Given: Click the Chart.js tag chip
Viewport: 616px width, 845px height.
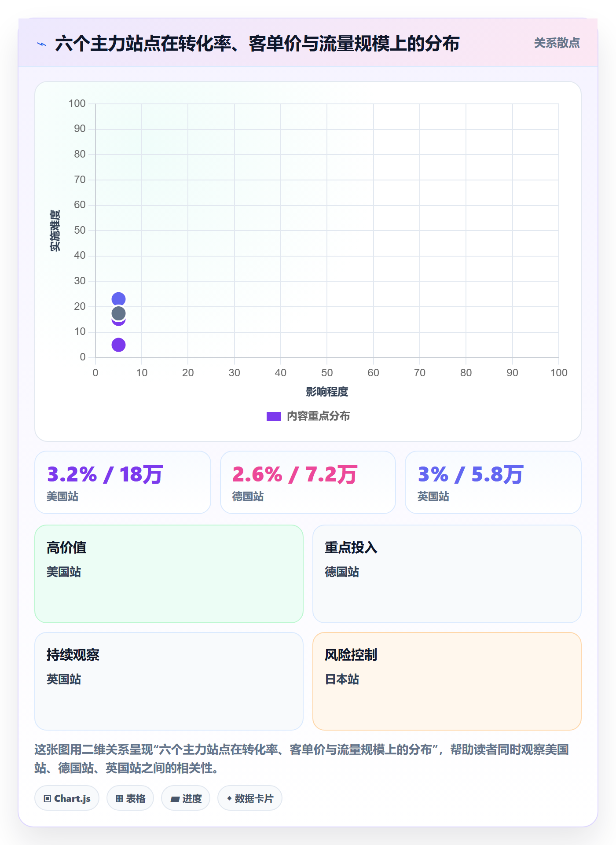Looking at the screenshot, I should tap(67, 798).
